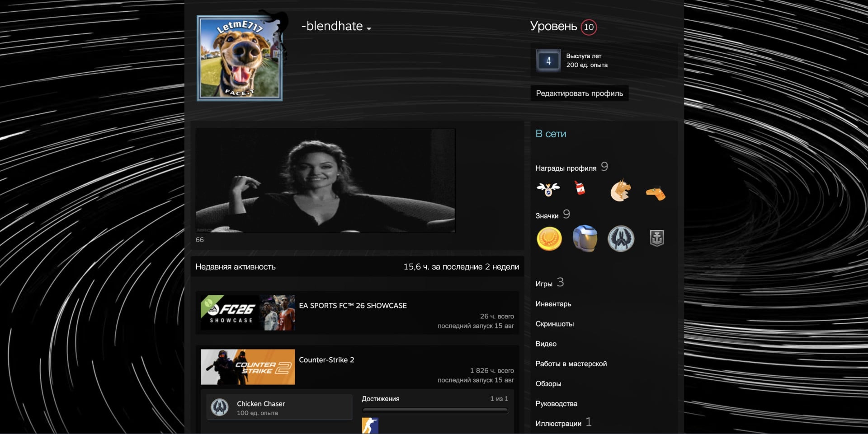Open the Обзоры reviews link
The image size is (868, 434).
click(548, 383)
